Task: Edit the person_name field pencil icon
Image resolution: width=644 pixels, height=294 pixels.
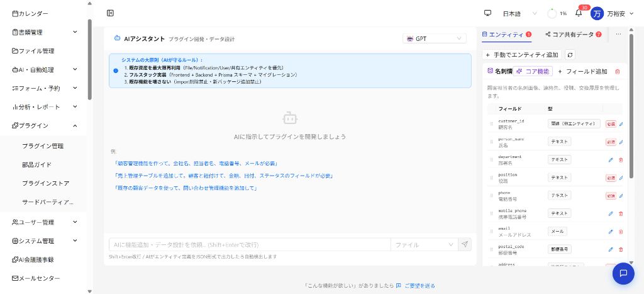Action: (x=621, y=142)
